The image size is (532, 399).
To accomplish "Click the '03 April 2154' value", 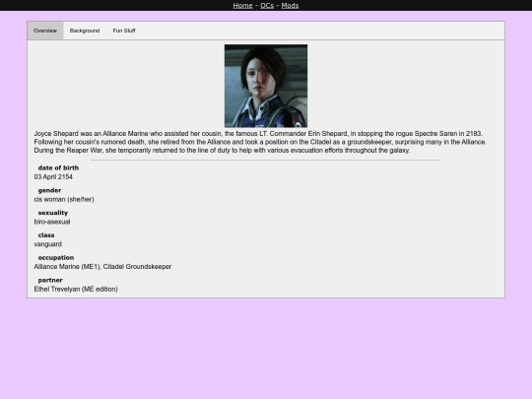I will pos(53,176).
